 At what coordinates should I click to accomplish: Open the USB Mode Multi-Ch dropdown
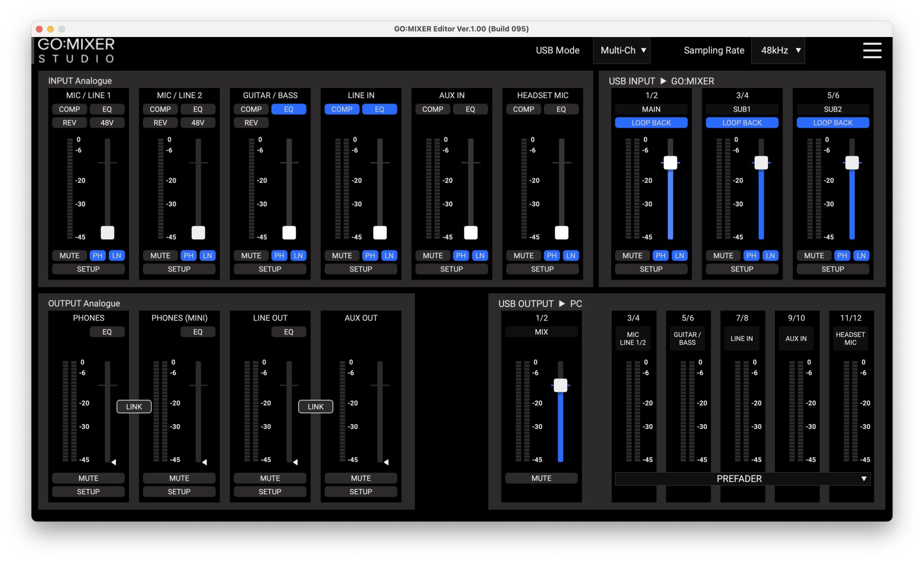tap(622, 51)
